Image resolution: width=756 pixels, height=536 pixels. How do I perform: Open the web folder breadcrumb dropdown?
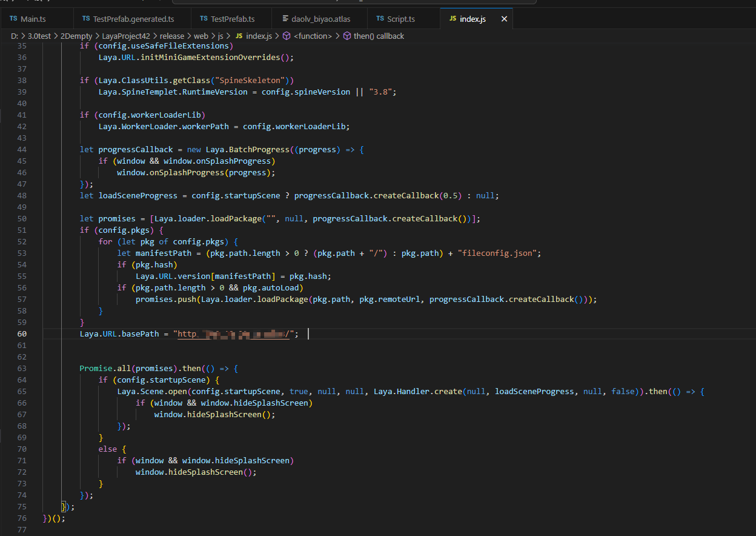(201, 36)
